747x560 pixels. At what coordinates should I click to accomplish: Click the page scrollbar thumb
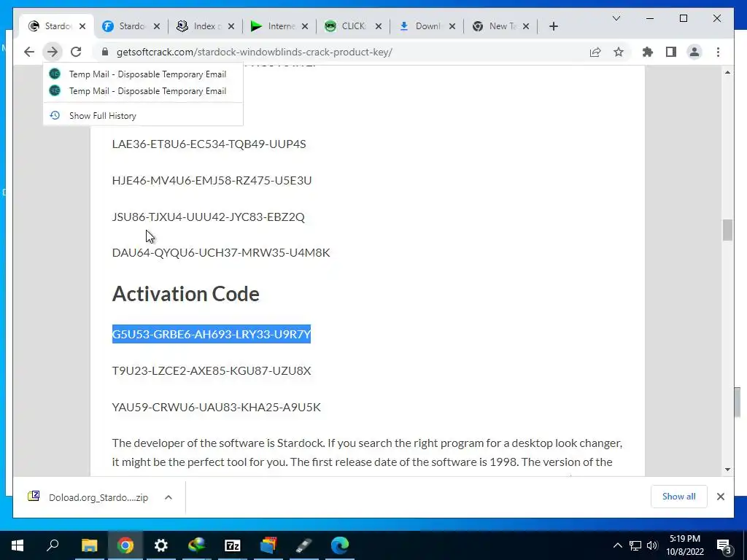tap(727, 230)
